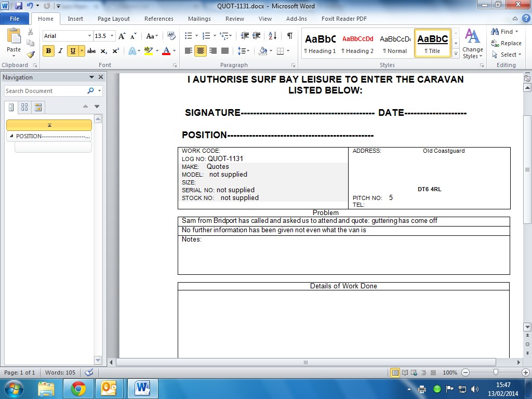This screenshot has height=399, width=532.
Task: Switch to the Insert tab
Action: [75, 19]
